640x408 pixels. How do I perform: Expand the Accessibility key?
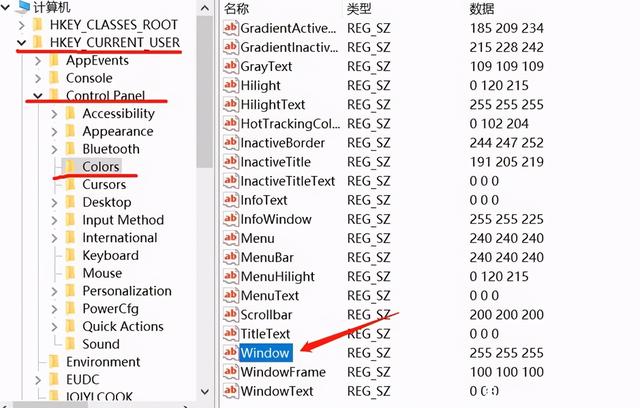click(54, 113)
